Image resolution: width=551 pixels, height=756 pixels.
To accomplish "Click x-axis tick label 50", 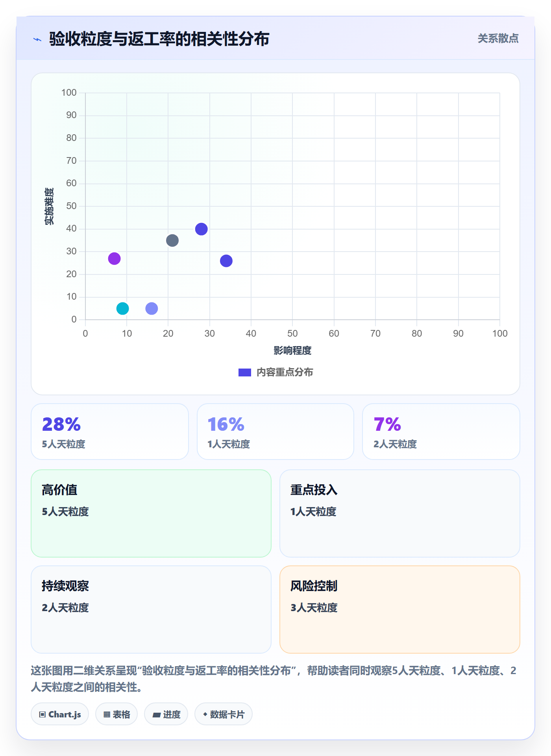I will tap(292, 334).
